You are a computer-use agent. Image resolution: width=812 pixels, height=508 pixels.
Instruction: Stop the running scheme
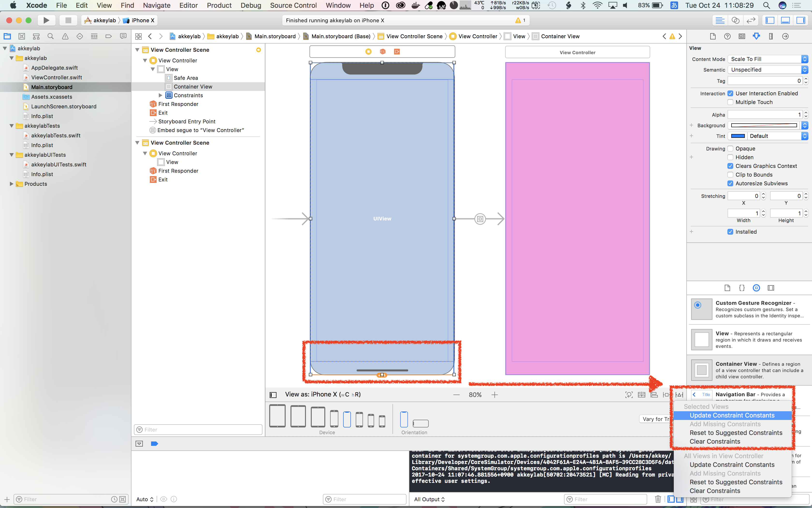[x=68, y=20]
